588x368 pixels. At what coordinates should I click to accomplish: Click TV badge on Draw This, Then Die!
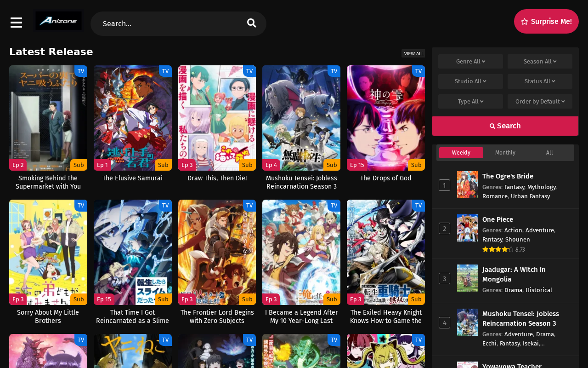tap(249, 71)
